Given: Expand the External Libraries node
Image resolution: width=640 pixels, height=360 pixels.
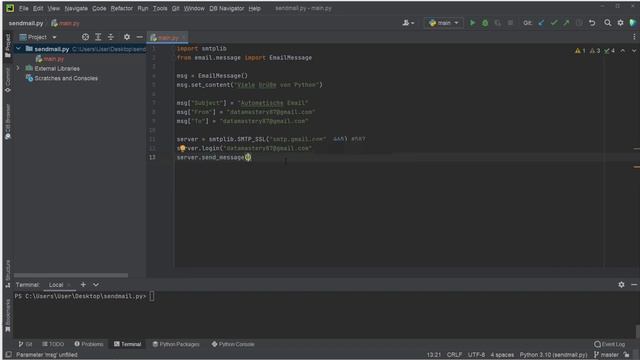Looking at the screenshot, I should point(18,68).
